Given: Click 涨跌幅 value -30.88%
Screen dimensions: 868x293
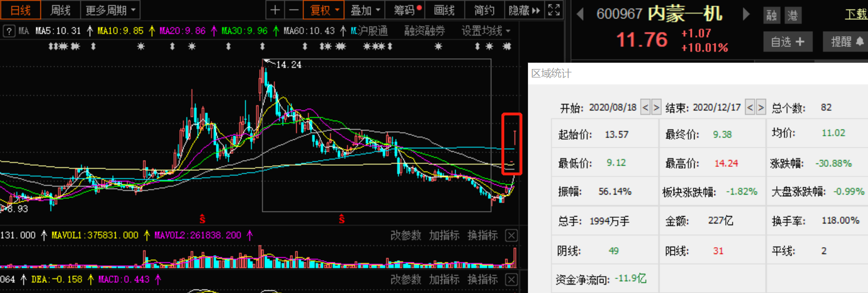Looking at the screenshot, I should click(833, 163).
